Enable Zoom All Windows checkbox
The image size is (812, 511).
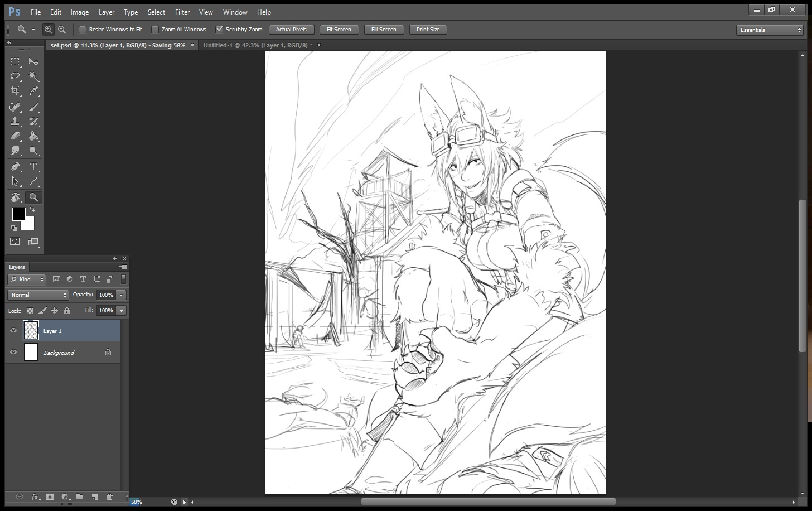click(x=155, y=30)
